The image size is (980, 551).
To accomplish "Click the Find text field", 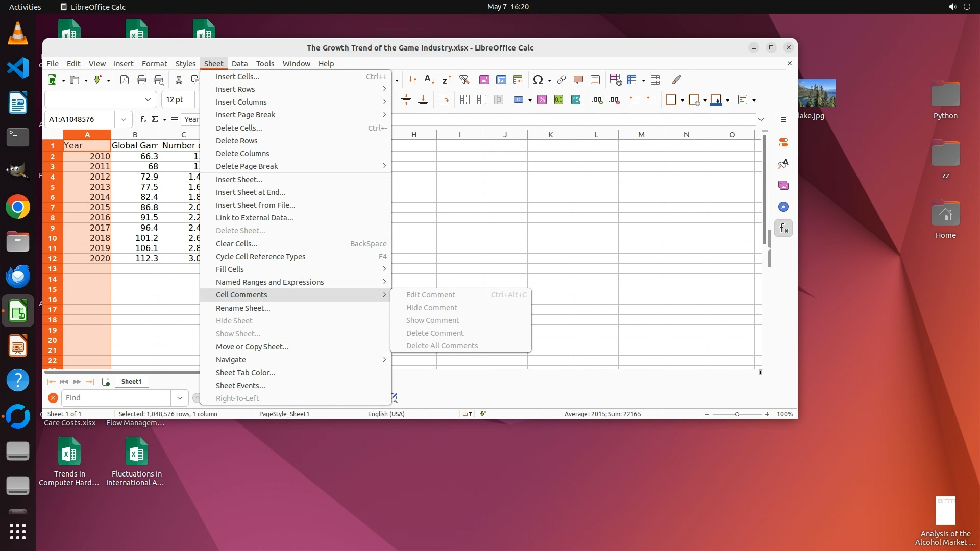I will 116,398.
